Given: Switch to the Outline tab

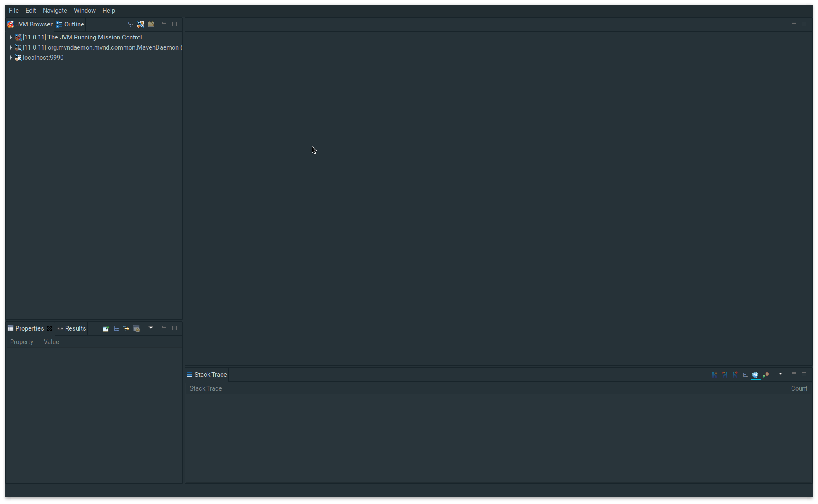Looking at the screenshot, I should click(x=71, y=24).
